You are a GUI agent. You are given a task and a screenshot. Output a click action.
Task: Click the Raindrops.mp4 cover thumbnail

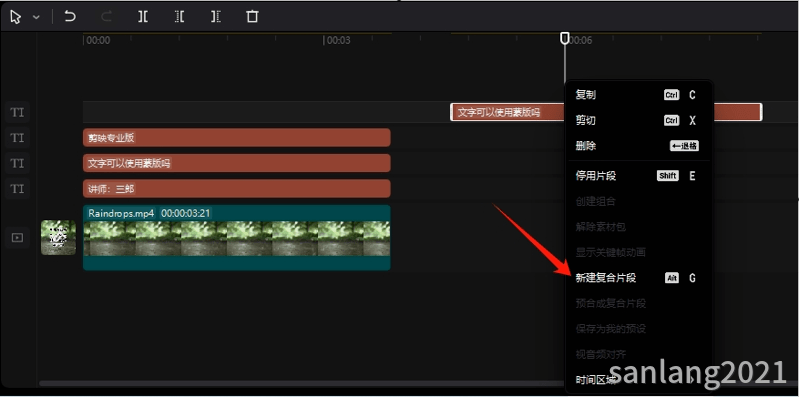(x=58, y=237)
